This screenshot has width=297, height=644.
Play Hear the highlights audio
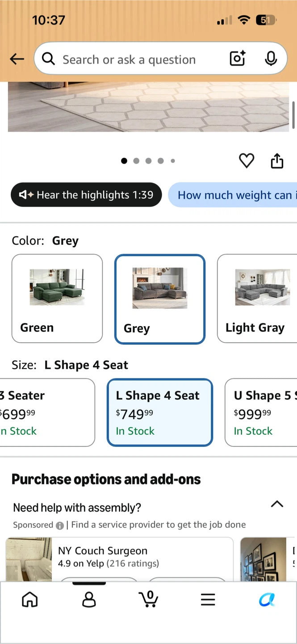86,195
